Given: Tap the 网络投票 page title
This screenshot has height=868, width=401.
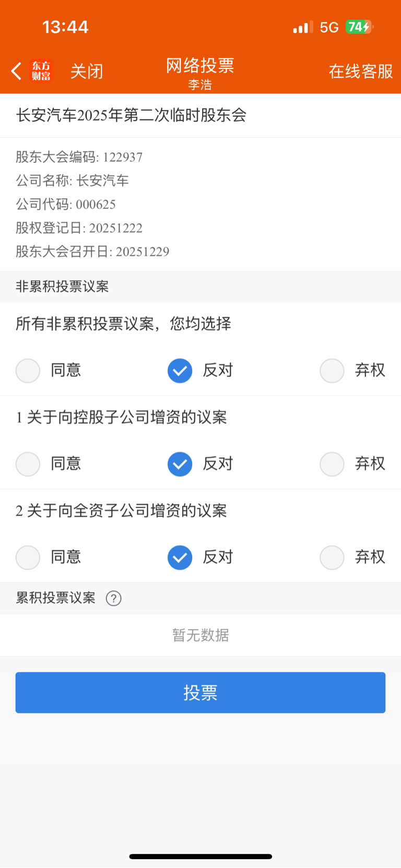Looking at the screenshot, I should [200, 66].
